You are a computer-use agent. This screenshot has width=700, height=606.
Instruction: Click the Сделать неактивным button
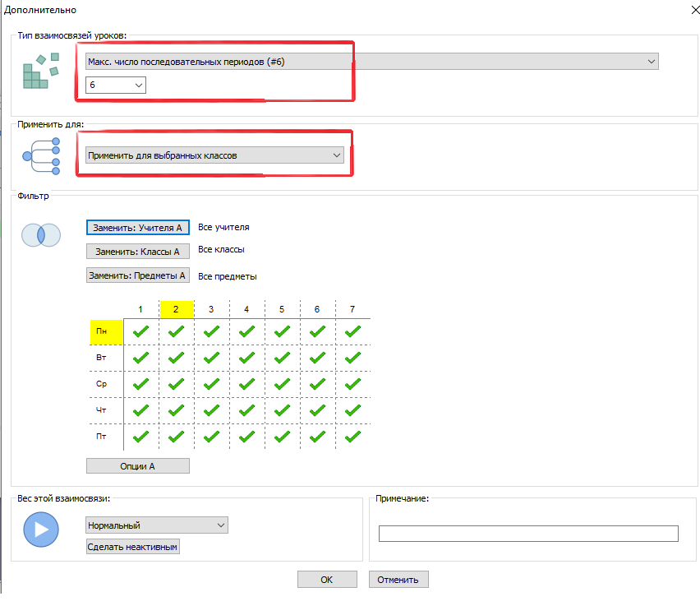tap(132, 547)
